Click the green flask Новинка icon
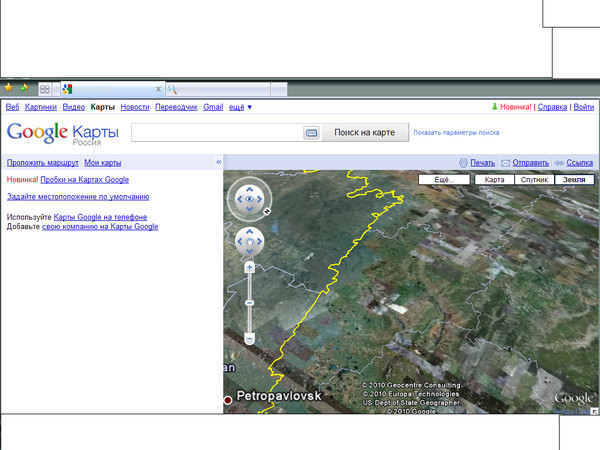Screen dimensions: 600x450 pos(494,107)
